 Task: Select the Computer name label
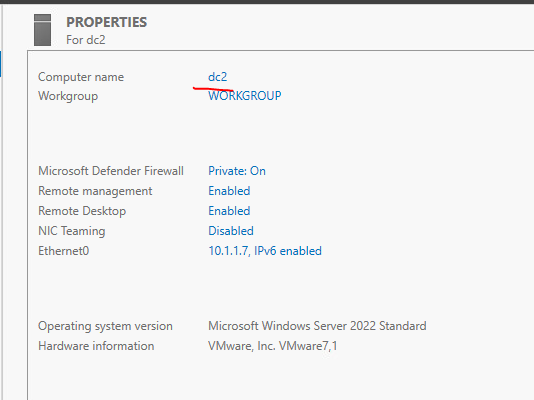pos(81,77)
